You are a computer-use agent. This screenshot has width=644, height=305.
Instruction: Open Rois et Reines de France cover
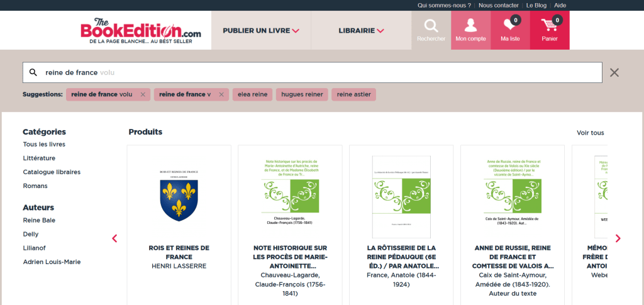click(179, 195)
